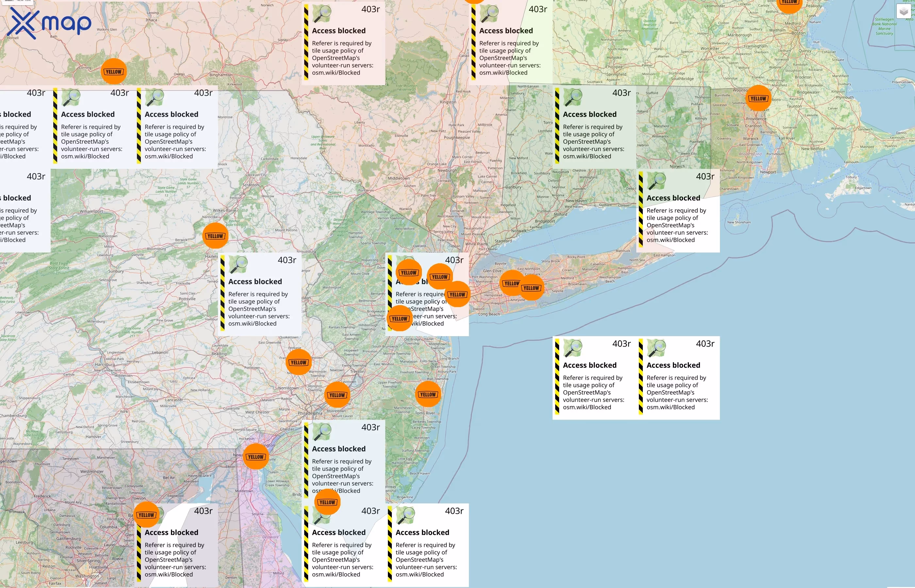Click the Worcester city label
915x588 pixels.
710,48
